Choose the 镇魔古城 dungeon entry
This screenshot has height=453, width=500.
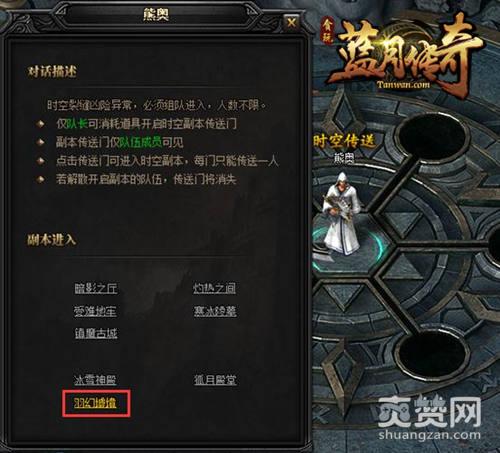click(x=96, y=333)
